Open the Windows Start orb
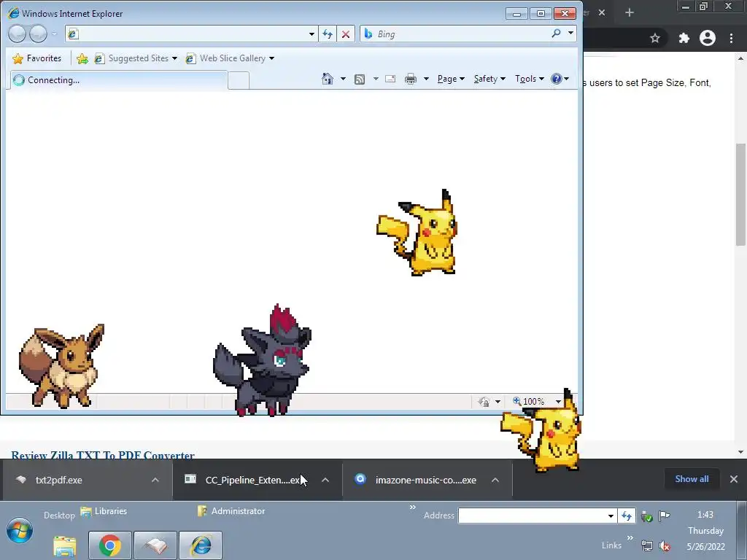 point(20,531)
